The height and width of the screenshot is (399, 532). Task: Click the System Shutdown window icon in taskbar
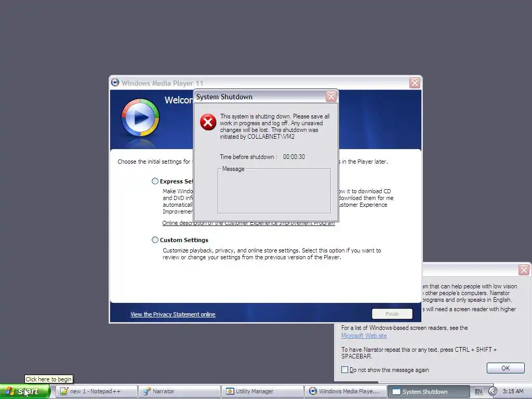396,392
